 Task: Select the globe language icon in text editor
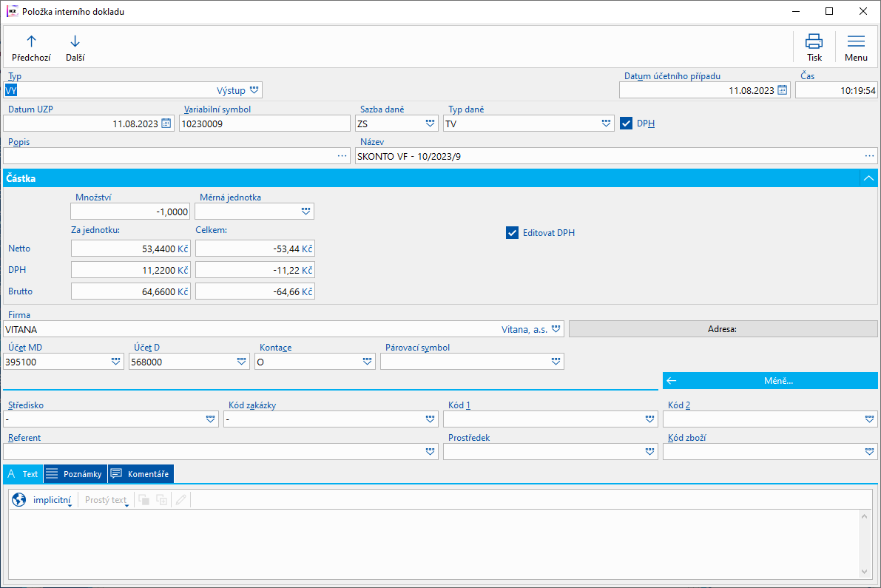point(19,500)
